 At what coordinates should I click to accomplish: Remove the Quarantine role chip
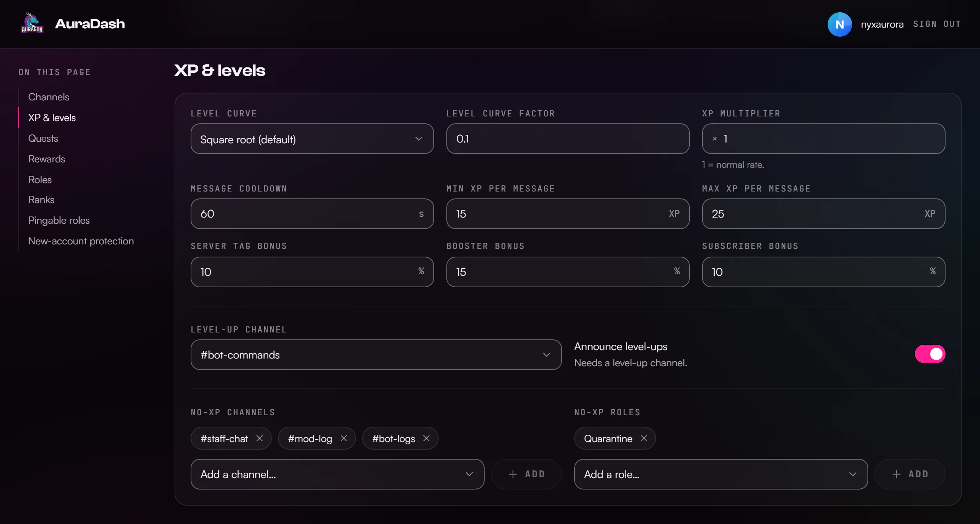pos(644,438)
